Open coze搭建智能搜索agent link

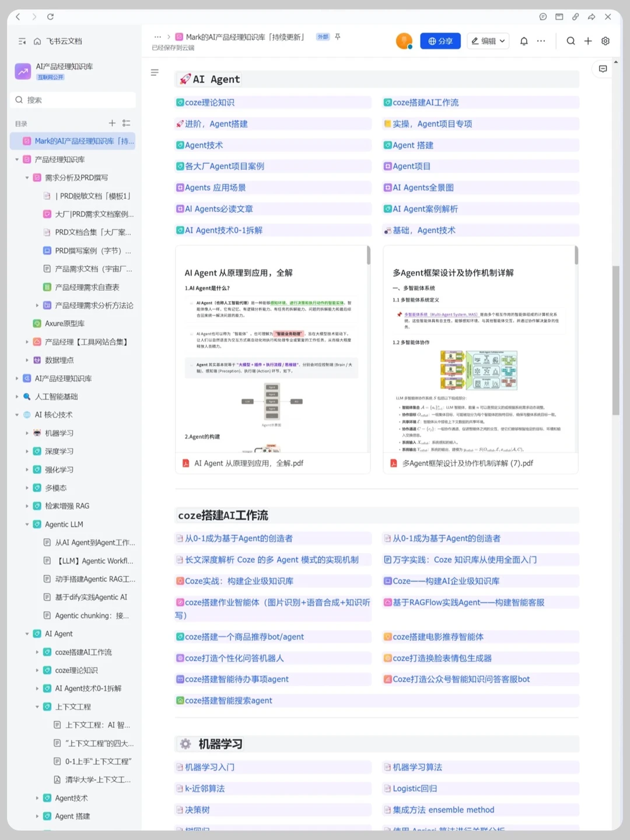pos(228,701)
